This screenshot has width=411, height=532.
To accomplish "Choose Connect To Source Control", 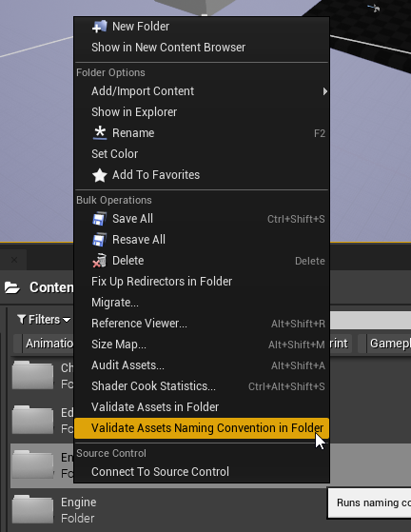I will pyautogui.click(x=202, y=472).
